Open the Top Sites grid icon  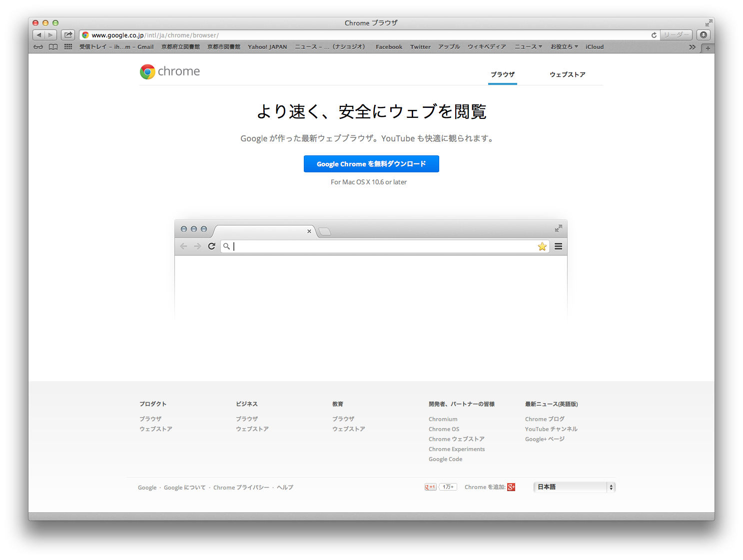point(68,46)
